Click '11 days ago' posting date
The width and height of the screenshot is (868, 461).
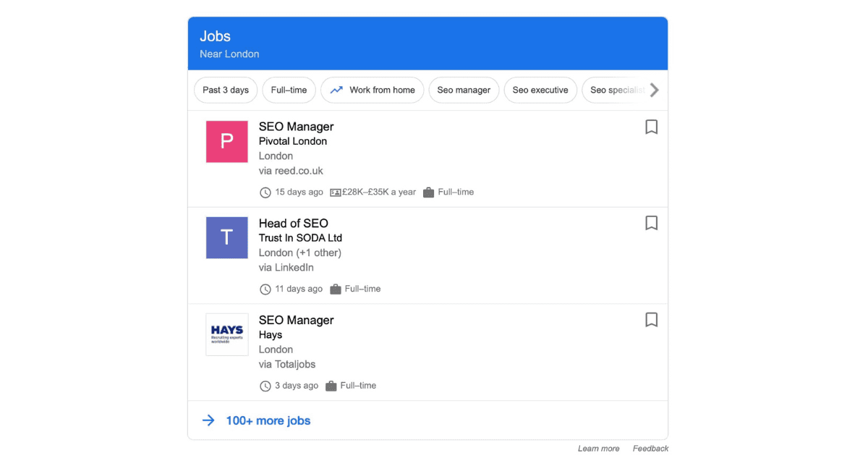299,289
